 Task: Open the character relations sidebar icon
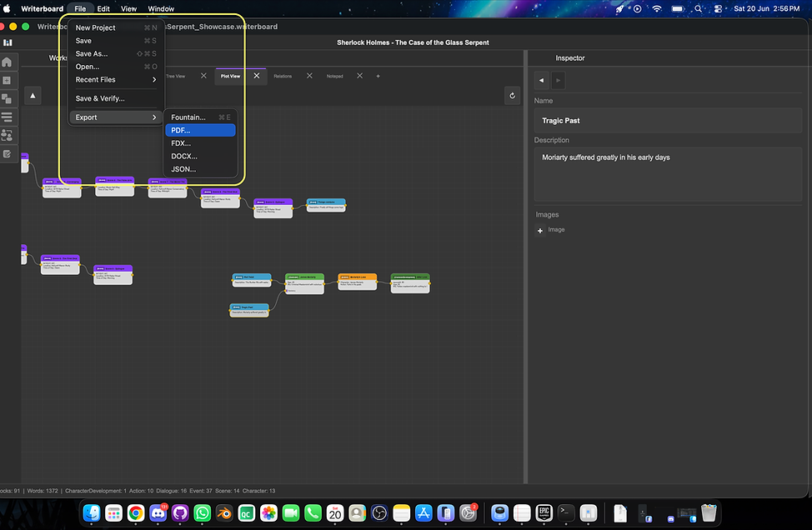[x=8, y=135]
